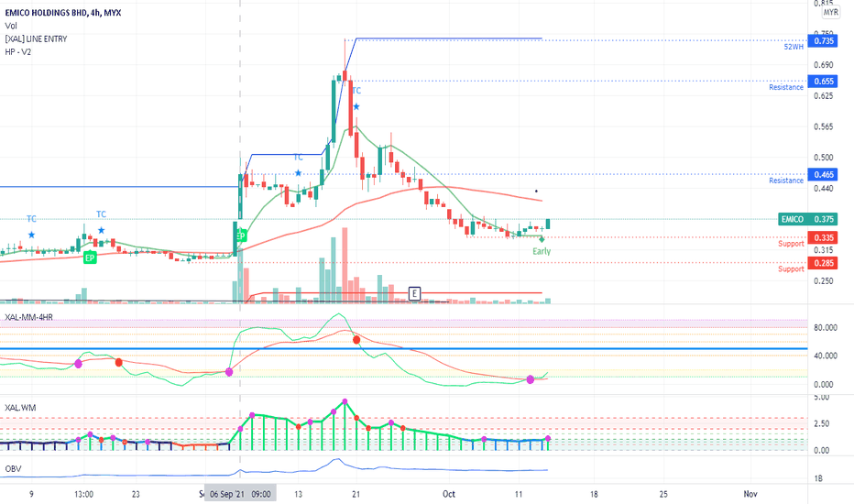
Task: Click the Oct date label on time axis
Action: 449,494
